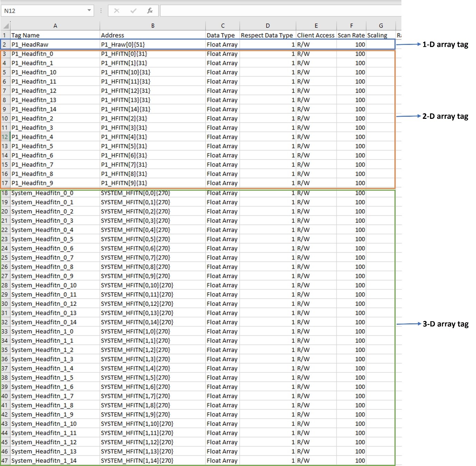Select row 2 header
The width and height of the screenshot is (476, 466).
[x=5, y=45]
